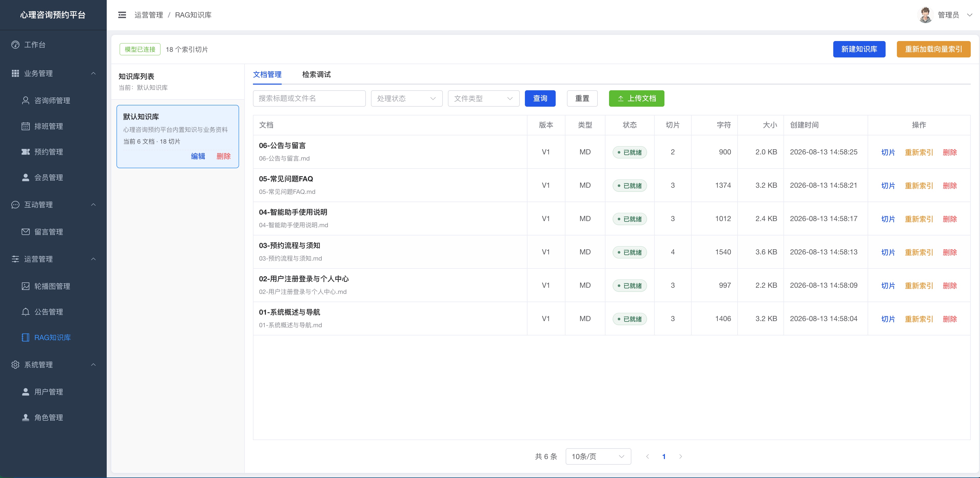Open the 文件类型 filter dropdown
Viewport: 980px width, 478px height.
484,98
